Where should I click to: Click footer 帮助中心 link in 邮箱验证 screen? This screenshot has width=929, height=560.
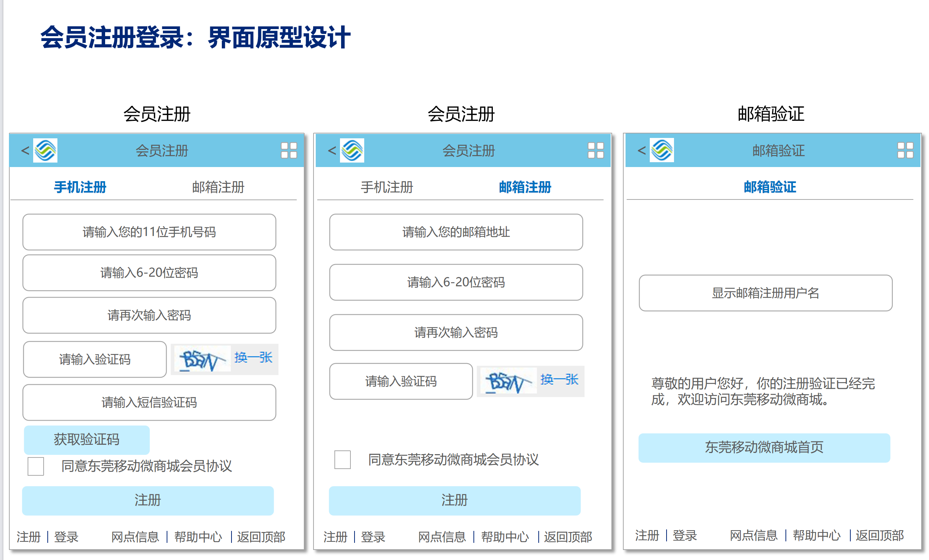click(x=817, y=535)
